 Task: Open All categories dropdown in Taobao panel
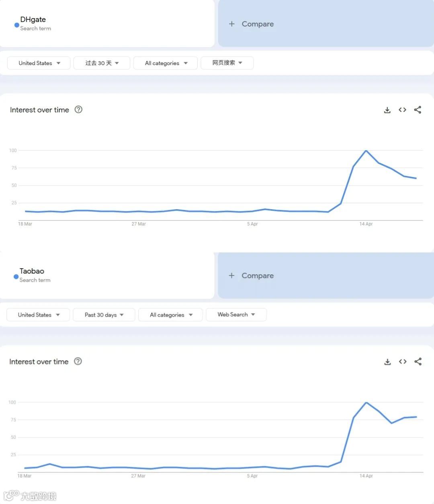coord(170,315)
